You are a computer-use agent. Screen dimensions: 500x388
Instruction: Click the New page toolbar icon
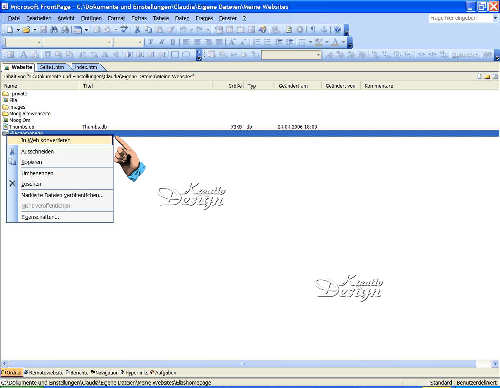10,30
